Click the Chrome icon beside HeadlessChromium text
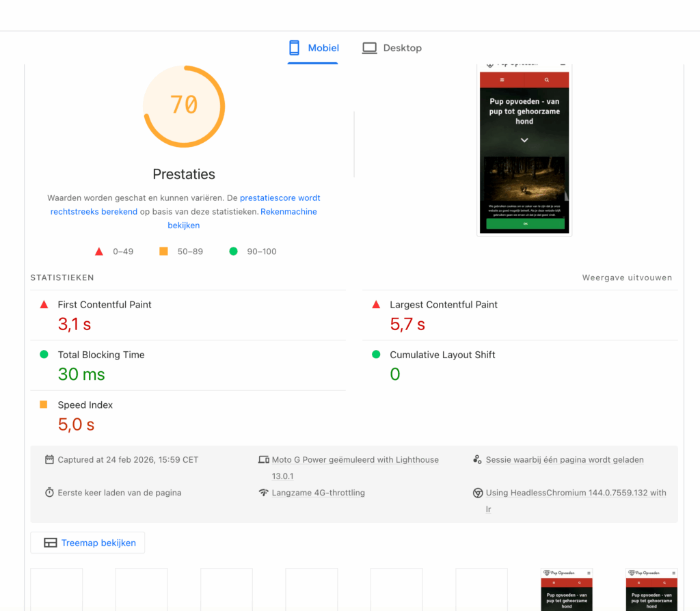The height and width of the screenshot is (611, 700). coord(478,493)
